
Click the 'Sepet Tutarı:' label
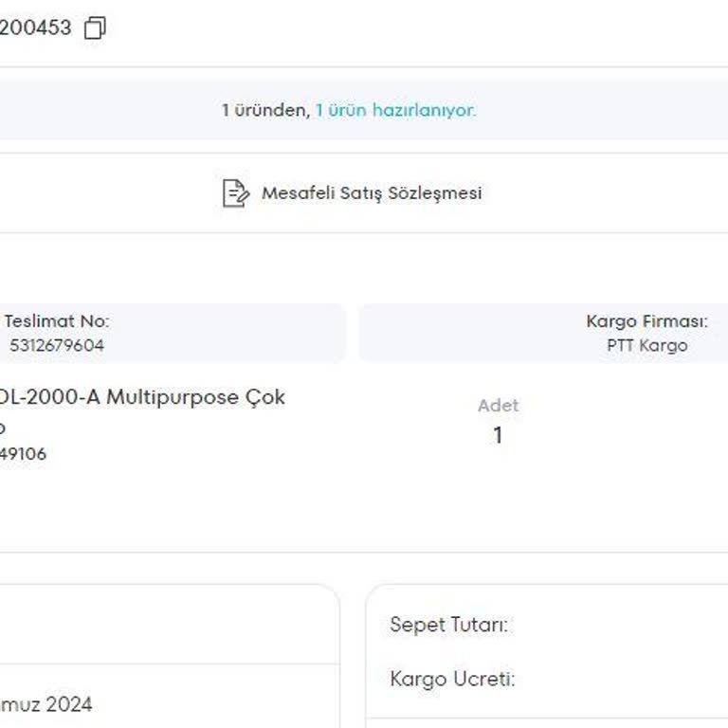pos(449,625)
